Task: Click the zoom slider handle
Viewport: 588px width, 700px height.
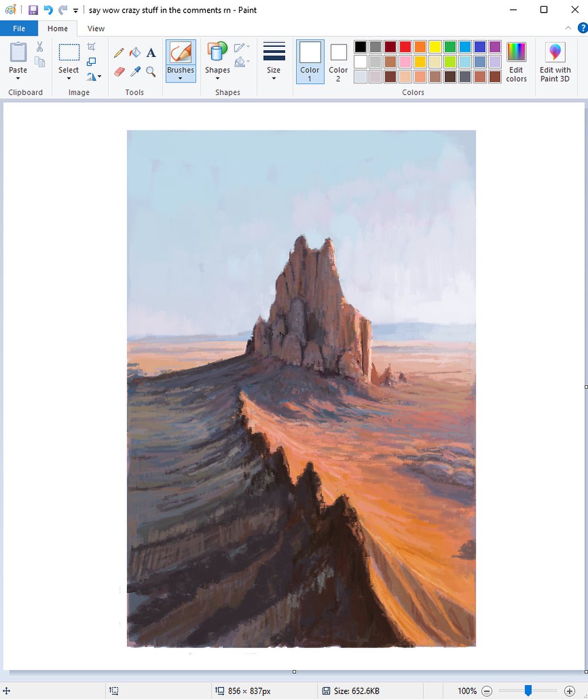Action: coord(528,691)
